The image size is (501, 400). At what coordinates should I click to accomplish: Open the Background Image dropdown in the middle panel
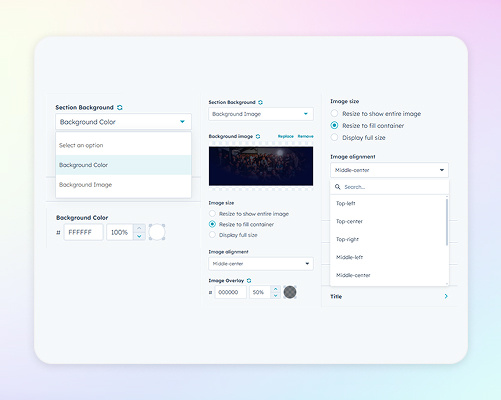coord(261,114)
